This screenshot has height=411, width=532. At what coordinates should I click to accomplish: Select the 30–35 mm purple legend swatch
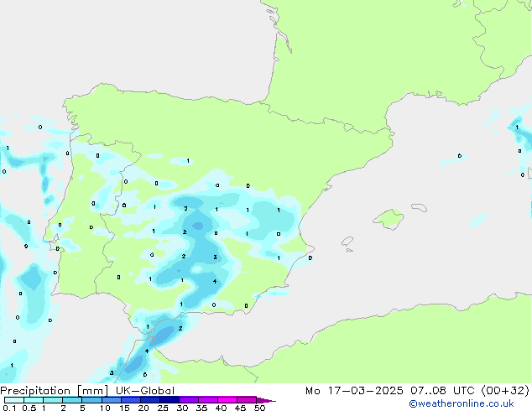pyautogui.click(x=188, y=400)
